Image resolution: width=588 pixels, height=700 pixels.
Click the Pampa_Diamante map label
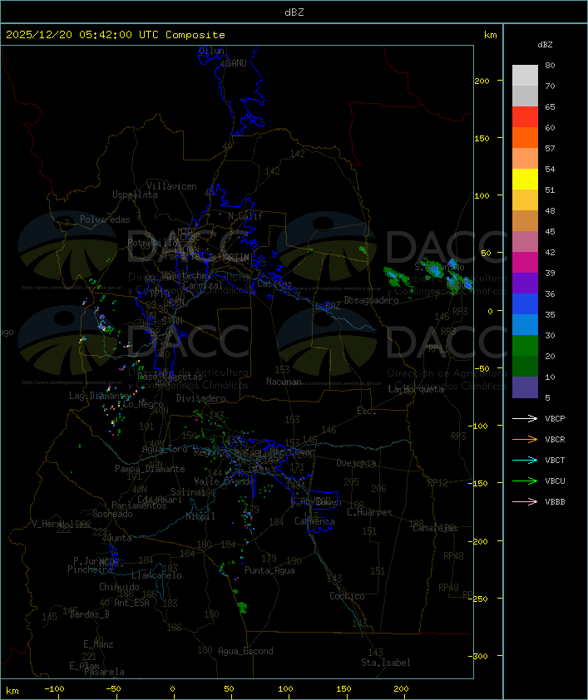click(x=150, y=469)
